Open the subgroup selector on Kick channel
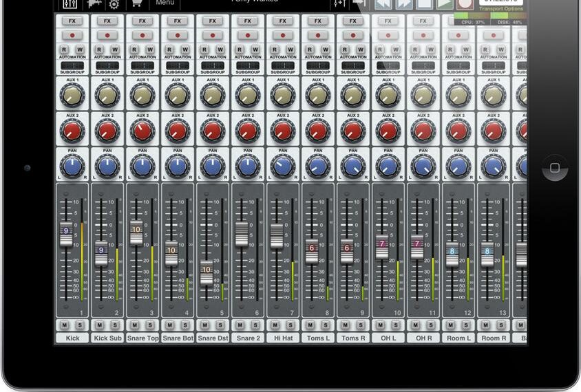This screenshot has width=581, height=392. point(72,66)
